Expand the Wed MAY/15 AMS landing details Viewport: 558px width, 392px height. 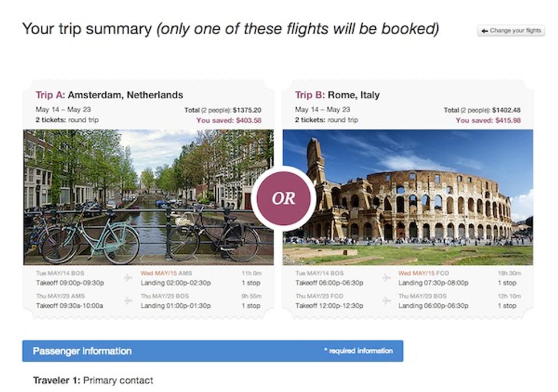pos(168,273)
